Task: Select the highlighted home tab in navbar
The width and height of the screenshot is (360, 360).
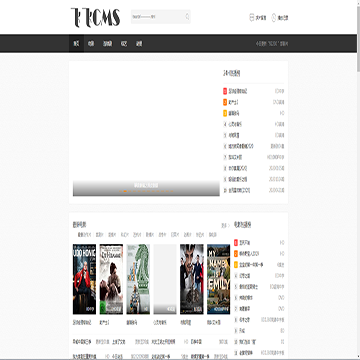Action: point(76,44)
